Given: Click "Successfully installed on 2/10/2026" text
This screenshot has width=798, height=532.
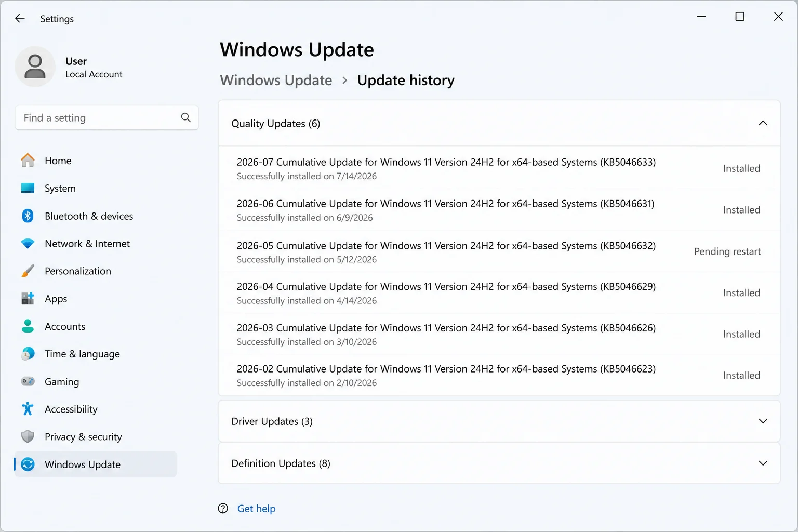Looking at the screenshot, I should click(x=307, y=383).
